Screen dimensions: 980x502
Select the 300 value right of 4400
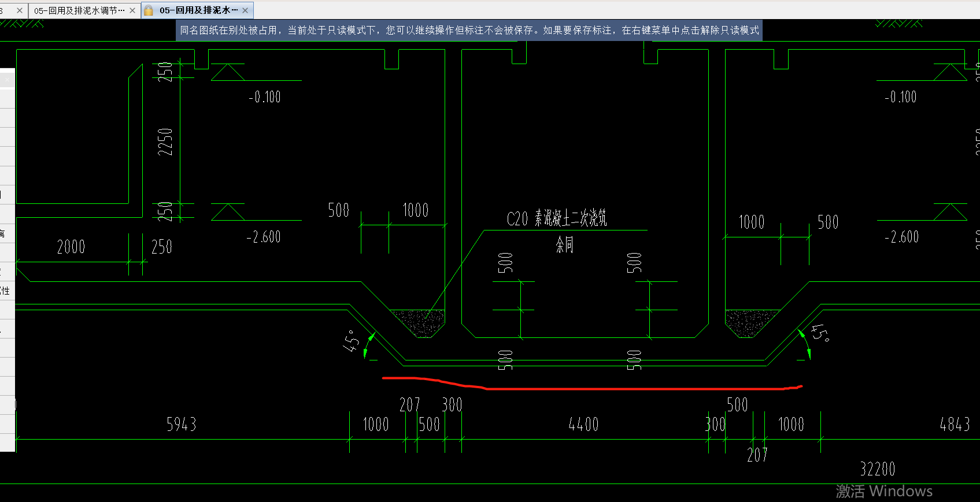(x=715, y=425)
